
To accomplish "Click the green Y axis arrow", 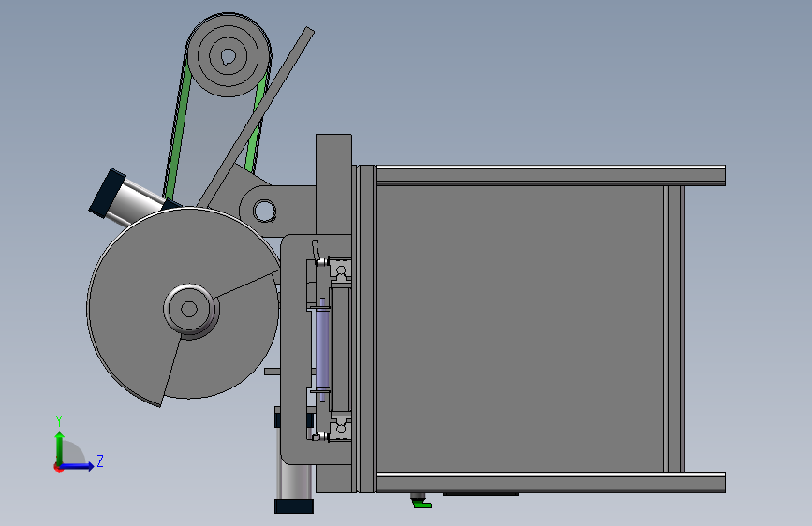I will pos(60,447).
